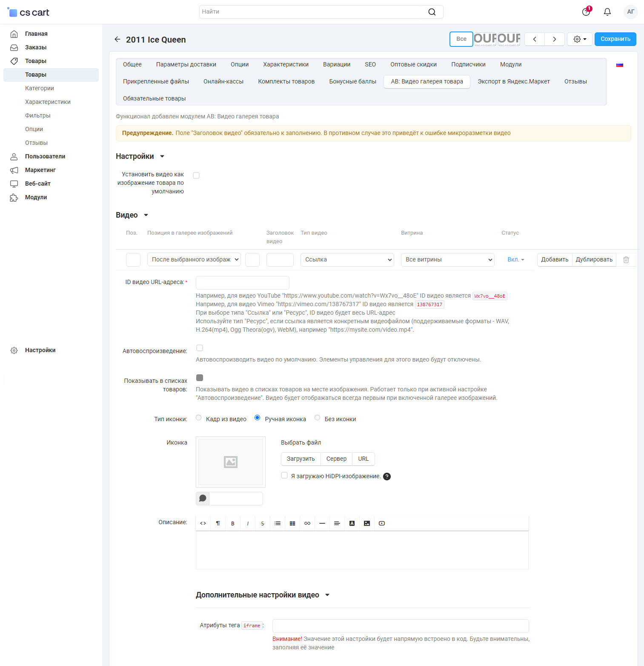Apply italic formatting in description editor
Viewport: 644px width, 666px height.
248,523
